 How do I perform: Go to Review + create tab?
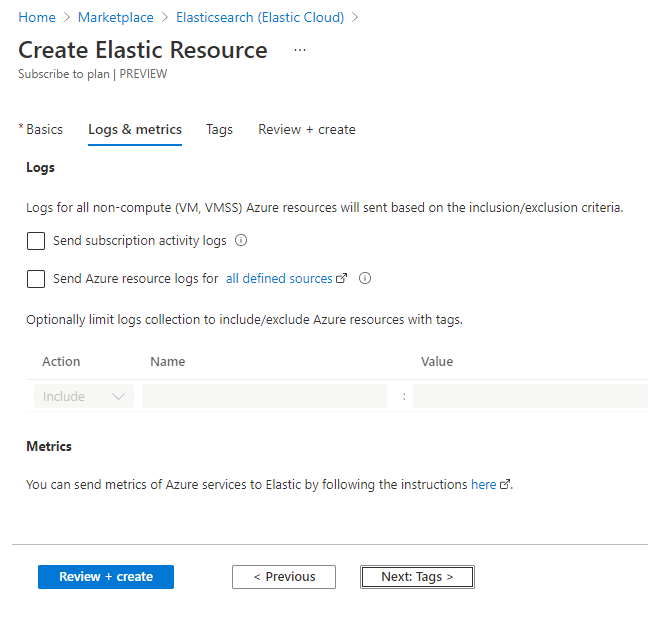click(307, 130)
